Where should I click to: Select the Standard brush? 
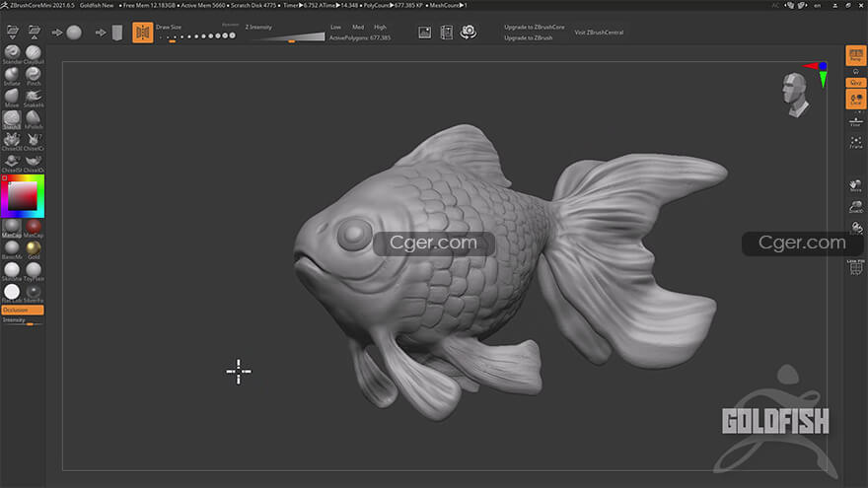coord(12,52)
